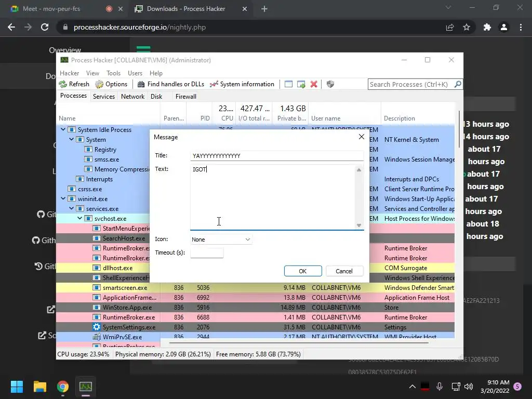Open Chrome three-dot menu
Viewport: 532px width, 399px height.
click(521, 27)
